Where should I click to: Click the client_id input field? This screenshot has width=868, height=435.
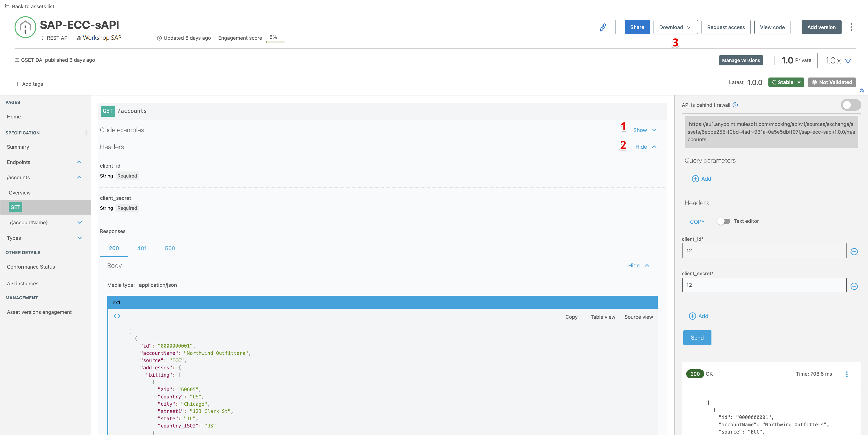pyautogui.click(x=764, y=251)
